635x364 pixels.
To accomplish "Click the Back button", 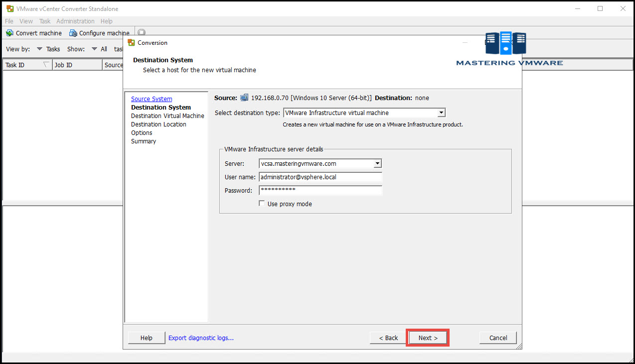I will pos(388,338).
